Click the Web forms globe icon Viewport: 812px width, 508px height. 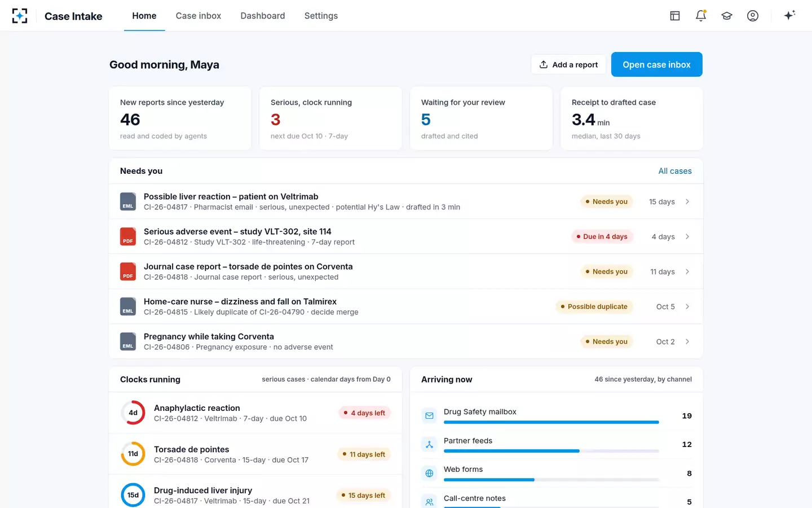pyautogui.click(x=429, y=474)
